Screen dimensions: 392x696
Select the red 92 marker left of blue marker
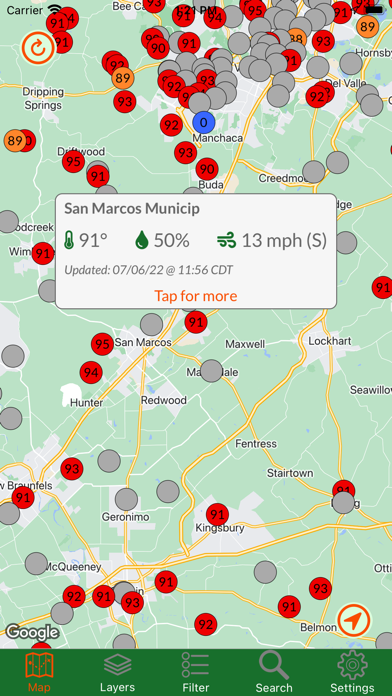click(x=171, y=125)
